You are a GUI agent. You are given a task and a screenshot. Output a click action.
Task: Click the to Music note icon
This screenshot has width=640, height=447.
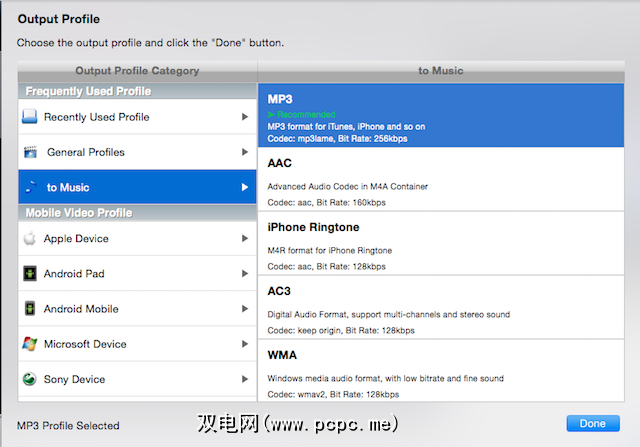pyautogui.click(x=30, y=187)
